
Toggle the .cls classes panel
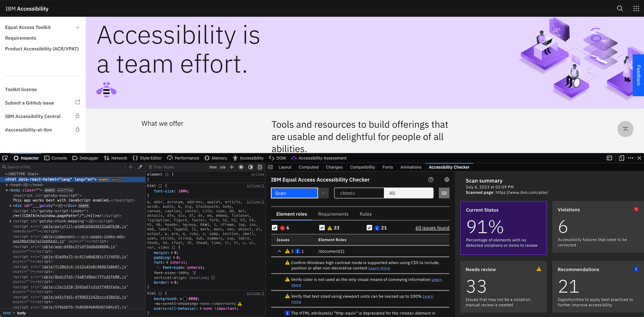click(x=222, y=167)
